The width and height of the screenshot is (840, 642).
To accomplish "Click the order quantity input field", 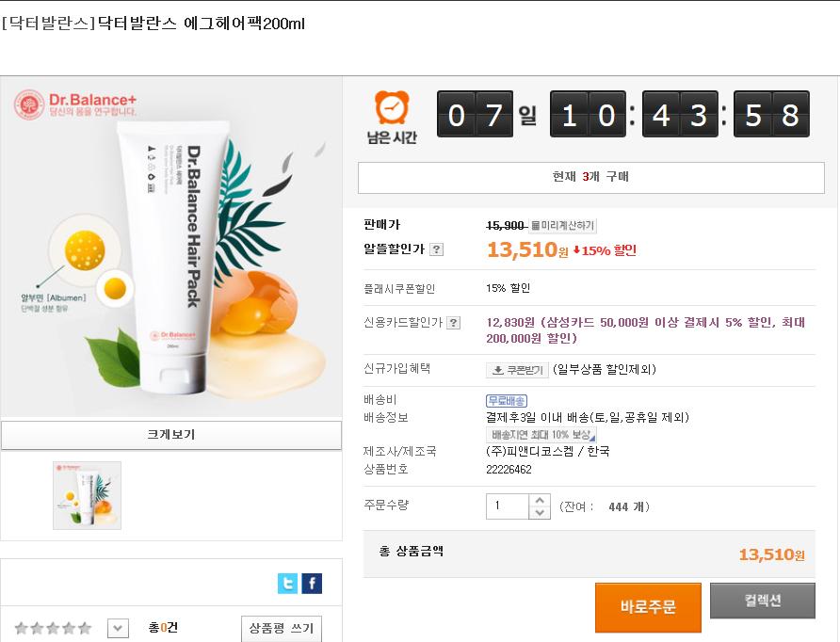I will point(508,506).
